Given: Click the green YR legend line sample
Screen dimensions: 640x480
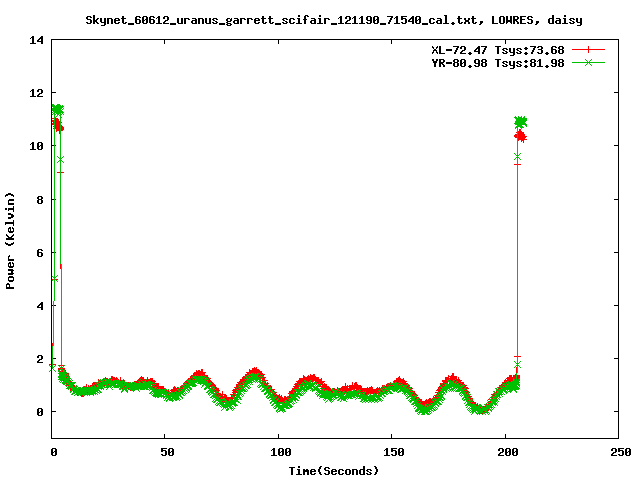Looking at the screenshot, I should coord(588,62).
